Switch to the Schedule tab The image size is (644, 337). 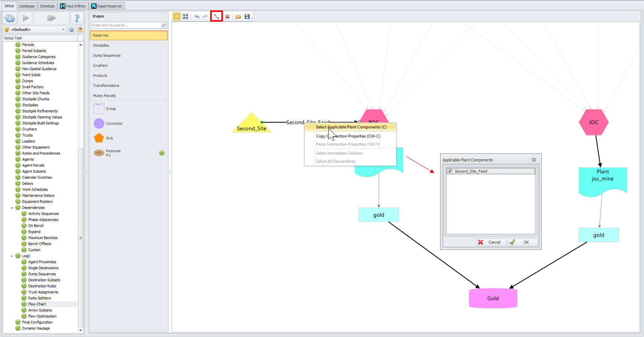pos(47,6)
